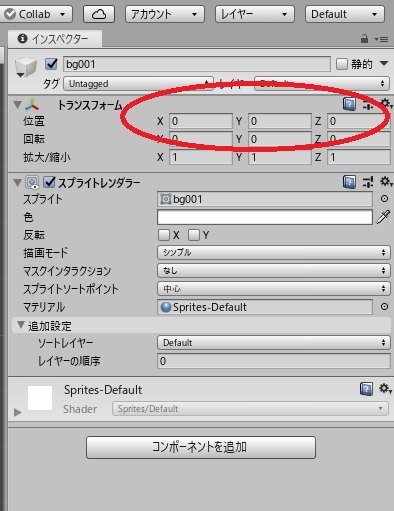Image resolution: width=394 pixels, height=511 pixels.
Task: Disable the bg001 game object checkbox
Action: [51, 64]
